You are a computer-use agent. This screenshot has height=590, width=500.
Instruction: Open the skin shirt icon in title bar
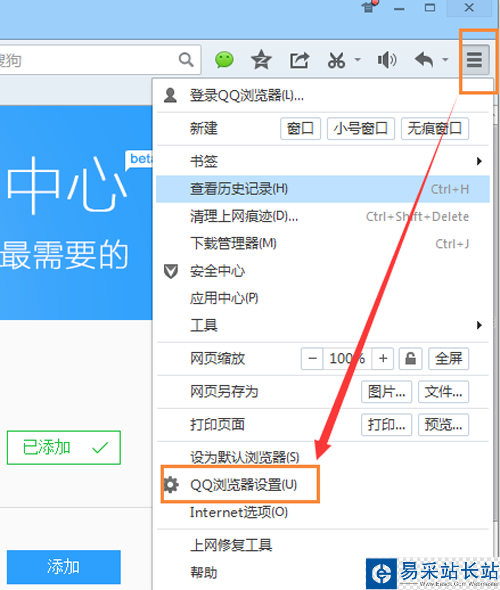tap(369, 6)
